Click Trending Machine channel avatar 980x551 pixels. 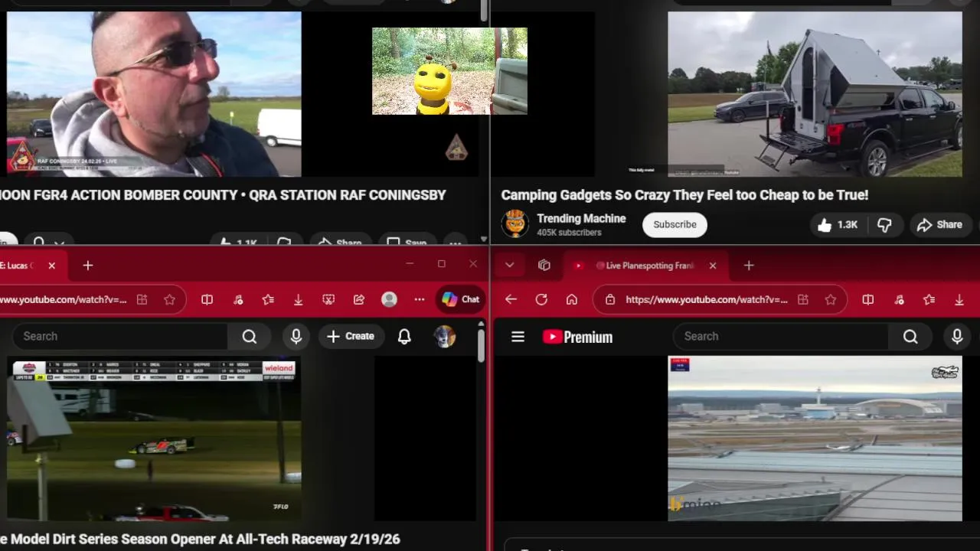tap(515, 224)
